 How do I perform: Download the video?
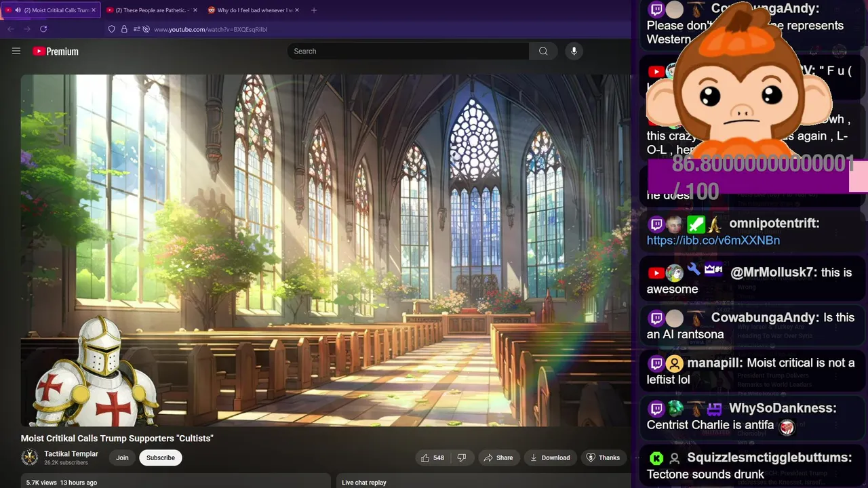click(x=550, y=457)
